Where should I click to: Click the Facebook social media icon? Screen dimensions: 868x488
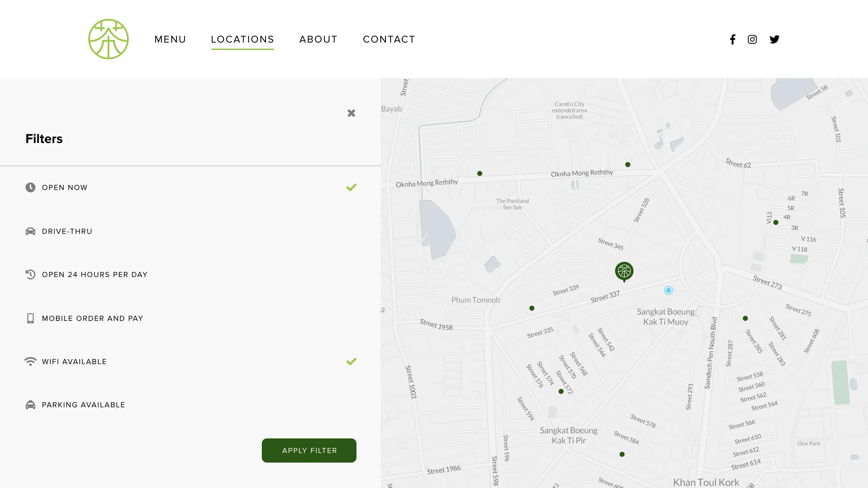(732, 39)
